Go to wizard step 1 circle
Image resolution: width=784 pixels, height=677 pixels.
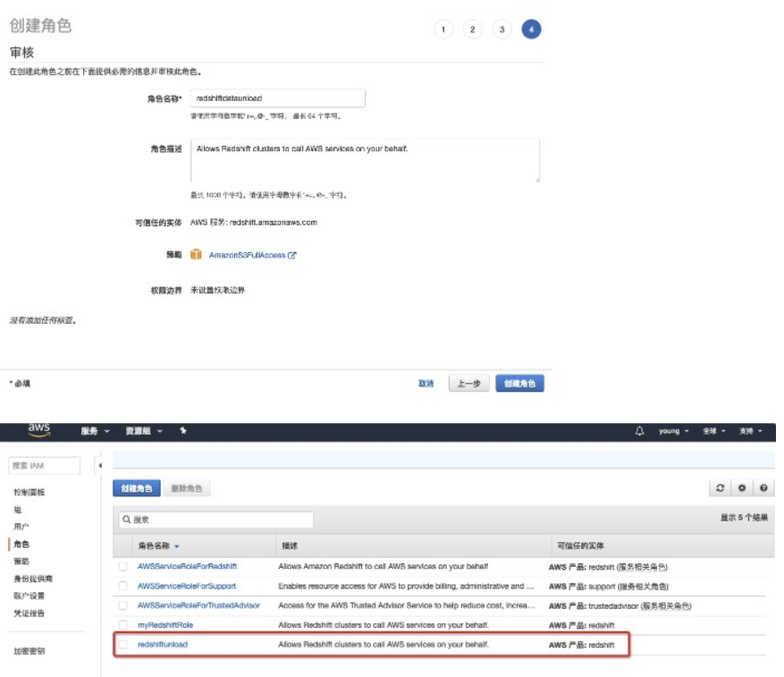(443, 30)
